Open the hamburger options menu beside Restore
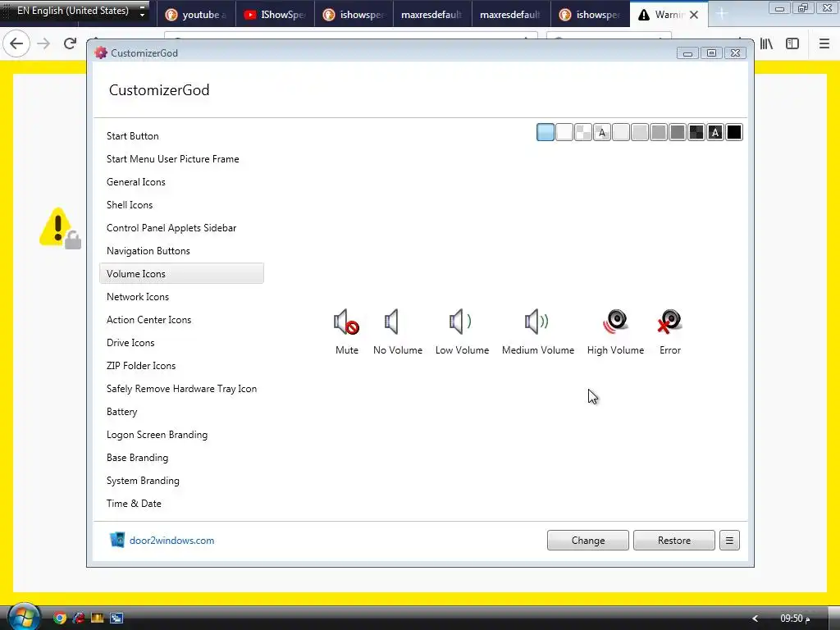 click(x=729, y=541)
